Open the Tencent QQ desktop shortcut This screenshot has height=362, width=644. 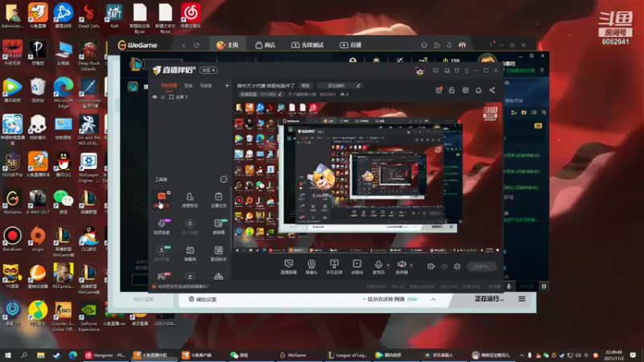coord(63,163)
